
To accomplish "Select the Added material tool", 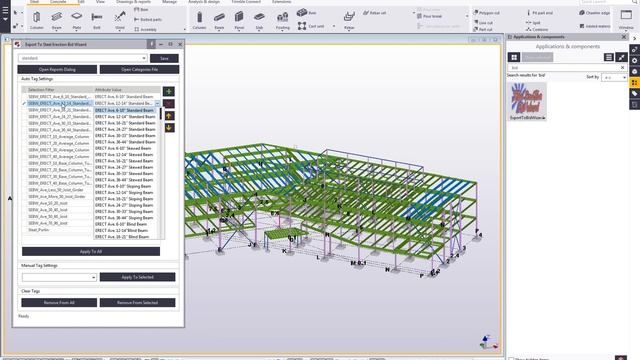I will pyautogui.click(x=594, y=26).
